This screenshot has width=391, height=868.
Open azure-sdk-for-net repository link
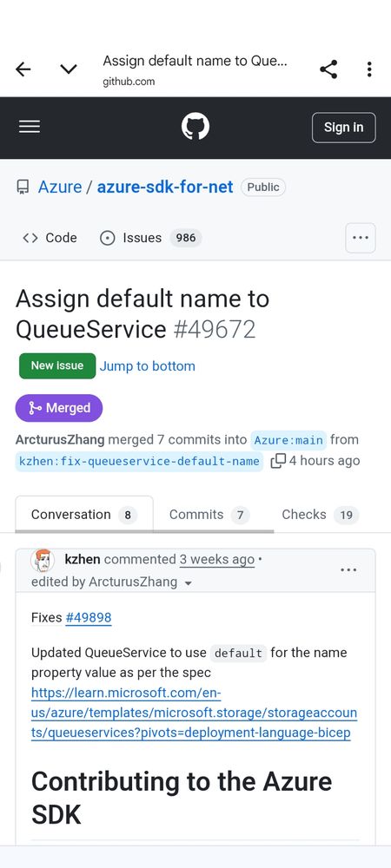pos(165,187)
